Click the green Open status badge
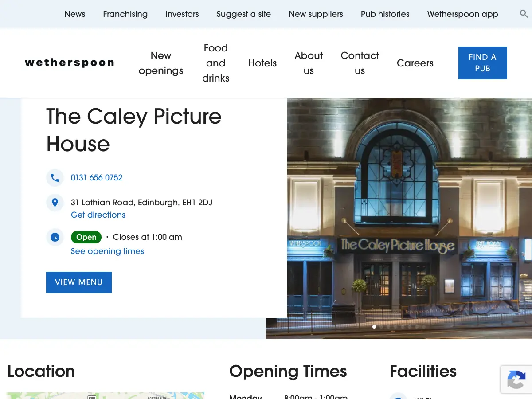Viewport: 532px width, 399px height. (86, 237)
